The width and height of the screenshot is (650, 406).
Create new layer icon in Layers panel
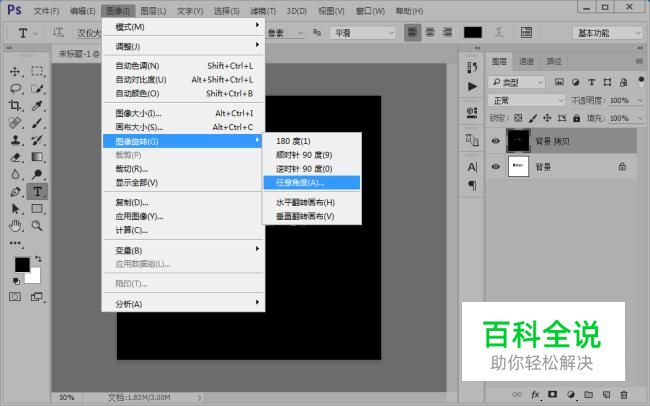pos(606,394)
